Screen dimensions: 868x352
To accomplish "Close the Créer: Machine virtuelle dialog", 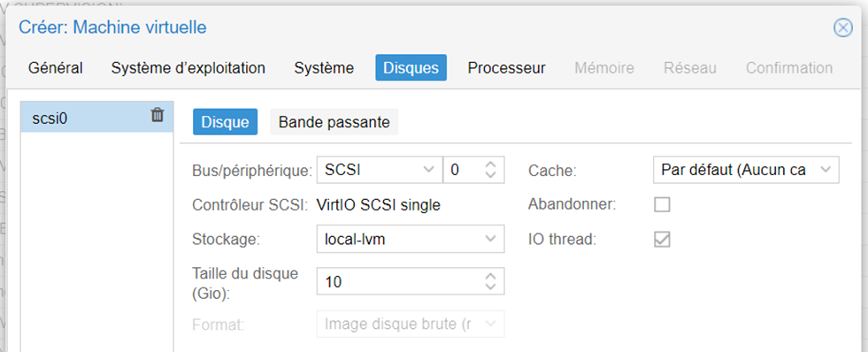I will tap(842, 27).
